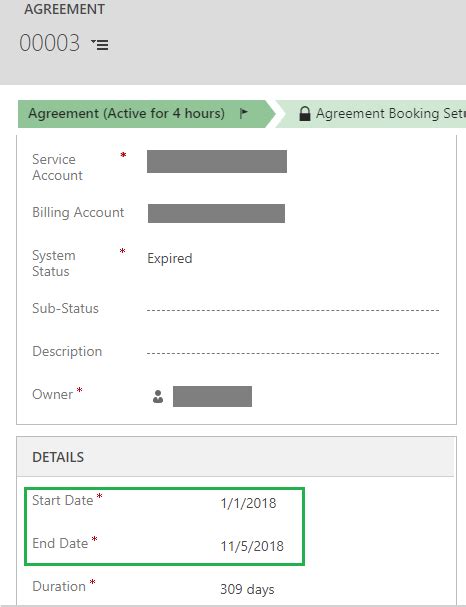Click the Expired System Status value
This screenshot has height=607, width=466.
coord(170,258)
